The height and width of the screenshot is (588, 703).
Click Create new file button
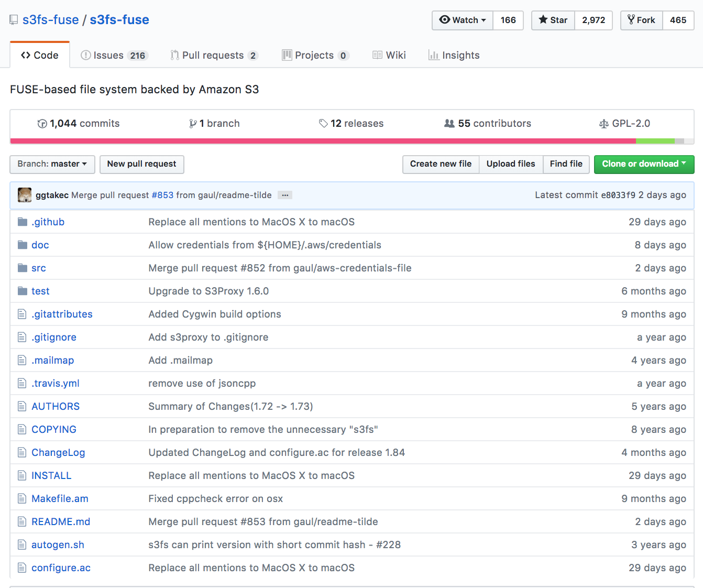tap(441, 164)
